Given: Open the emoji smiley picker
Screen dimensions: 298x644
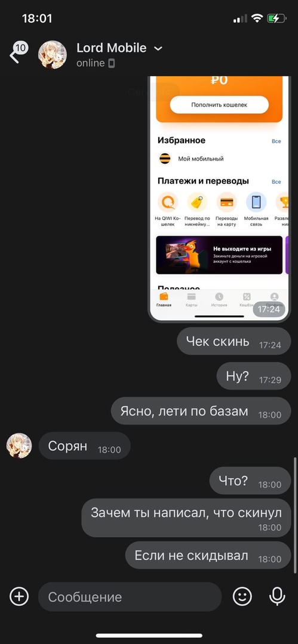Looking at the screenshot, I should 242,596.
